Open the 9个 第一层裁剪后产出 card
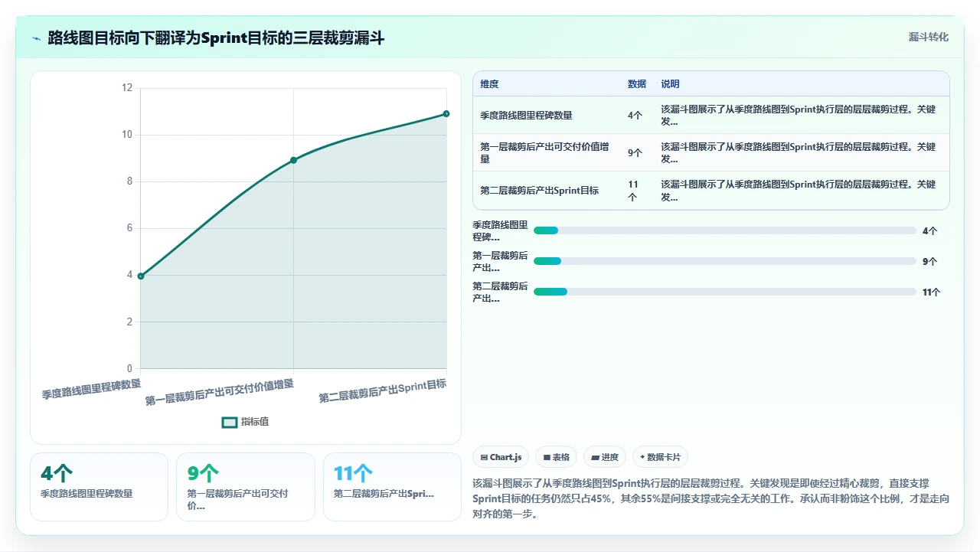Image resolution: width=980 pixels, height=552 pixels. tap(245, 487)
